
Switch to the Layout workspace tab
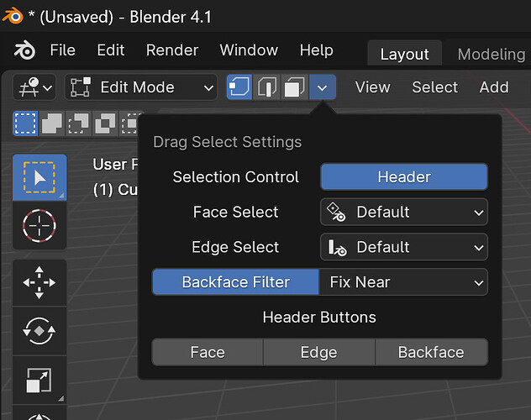click(405, 54)
